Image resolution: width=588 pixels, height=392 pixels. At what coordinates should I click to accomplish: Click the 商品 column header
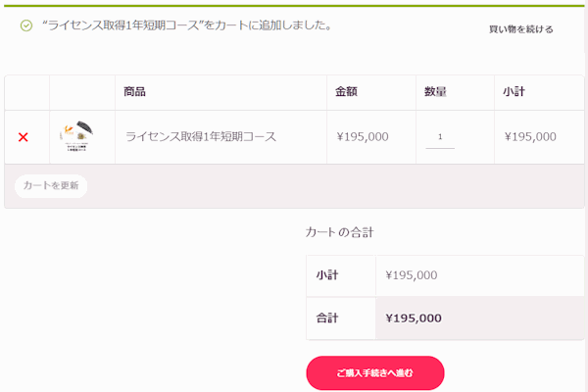click(134, 91)
